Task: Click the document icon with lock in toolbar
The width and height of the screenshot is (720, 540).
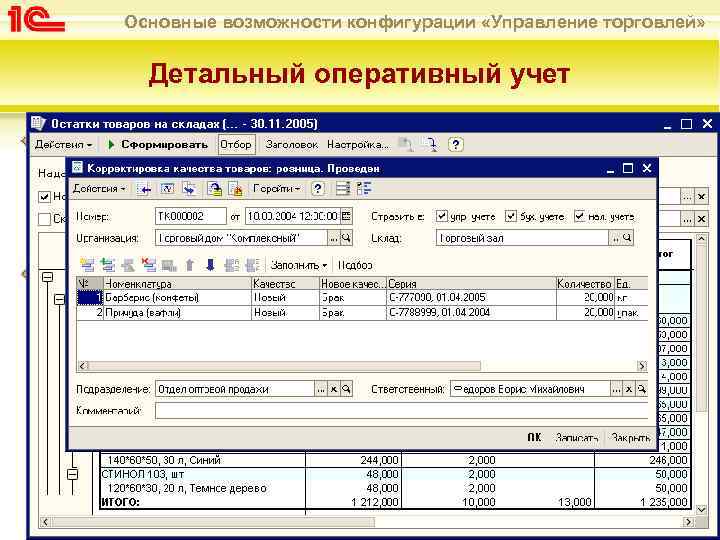Action: 214,189
